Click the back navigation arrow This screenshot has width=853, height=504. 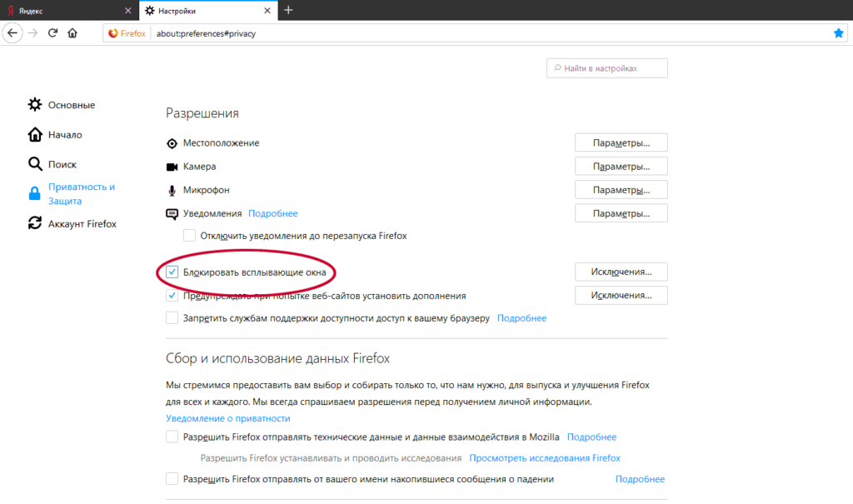click(x=12, y=33)
